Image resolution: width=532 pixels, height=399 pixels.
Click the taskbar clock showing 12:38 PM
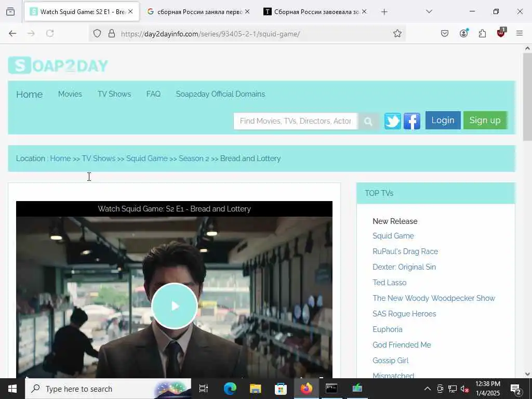point(487,389)
